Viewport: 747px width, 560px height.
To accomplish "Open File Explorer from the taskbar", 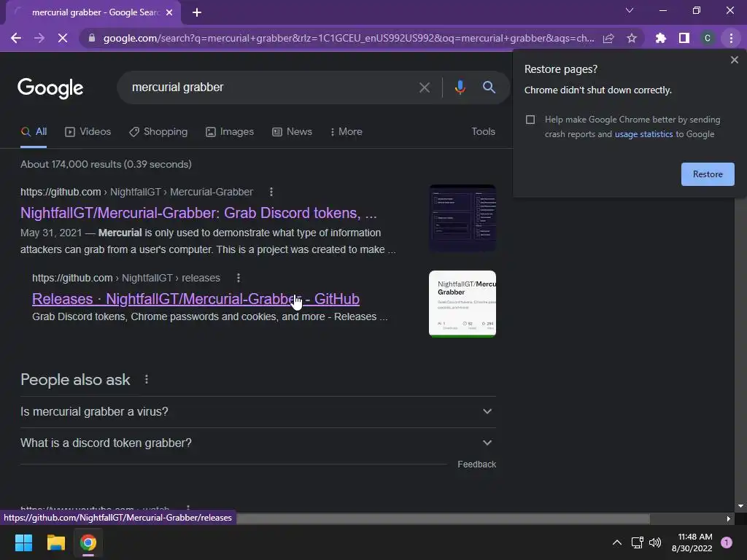I will point(55,542).
